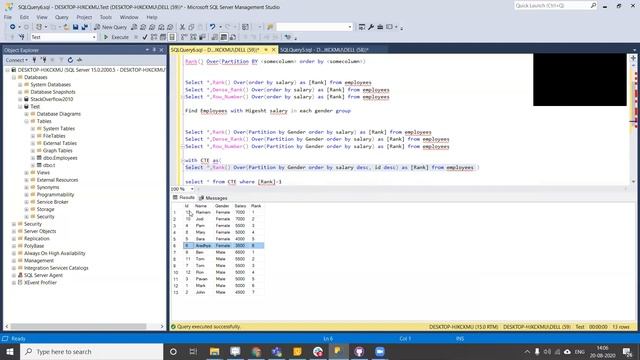Open the Query menu

point(62,17)
